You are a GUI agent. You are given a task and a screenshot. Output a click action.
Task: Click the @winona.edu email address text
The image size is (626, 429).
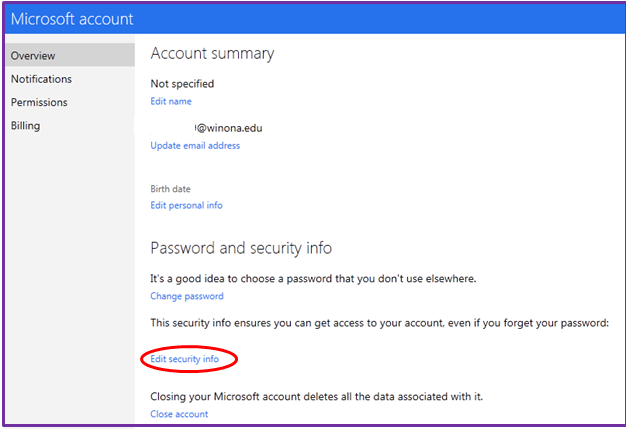point(228,128)
